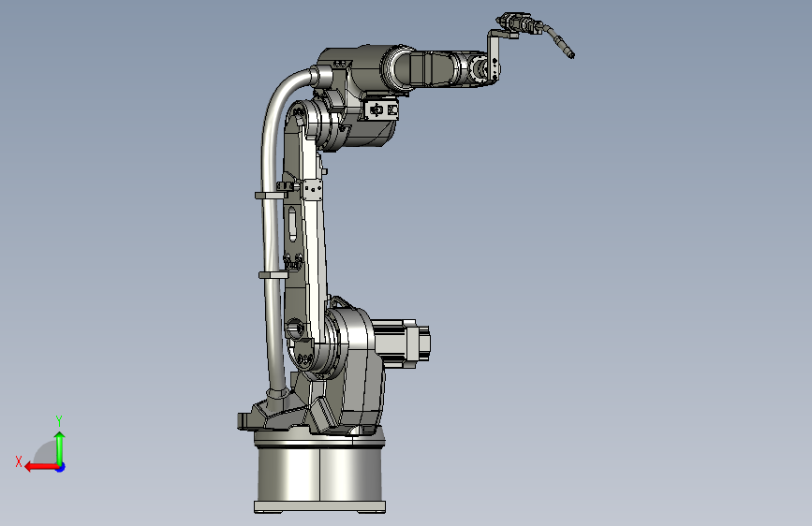
Task: Pick the servo motor protruding from the shoulder joint
Action: pyautogui.click(x=402, y=343)
